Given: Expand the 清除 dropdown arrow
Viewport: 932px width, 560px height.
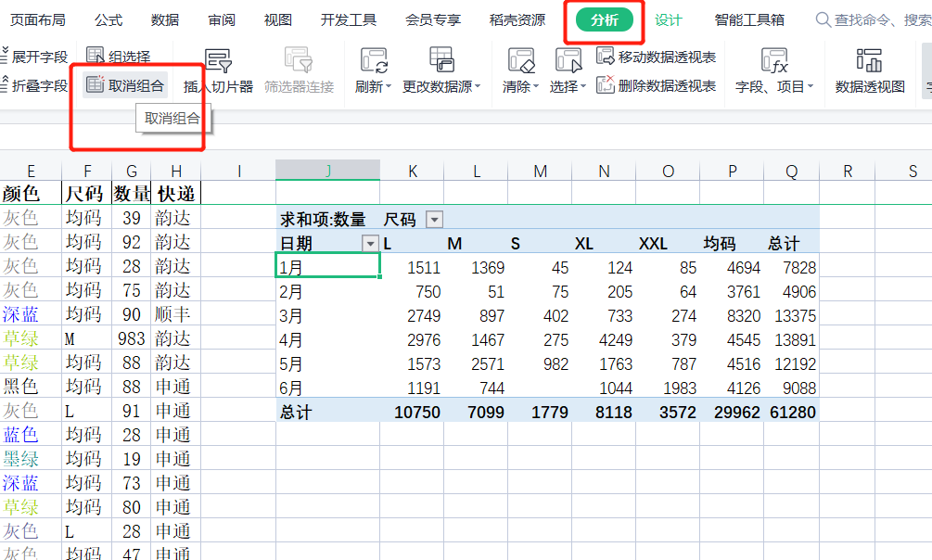Looking at the screenshot, I should coord(536,87).
